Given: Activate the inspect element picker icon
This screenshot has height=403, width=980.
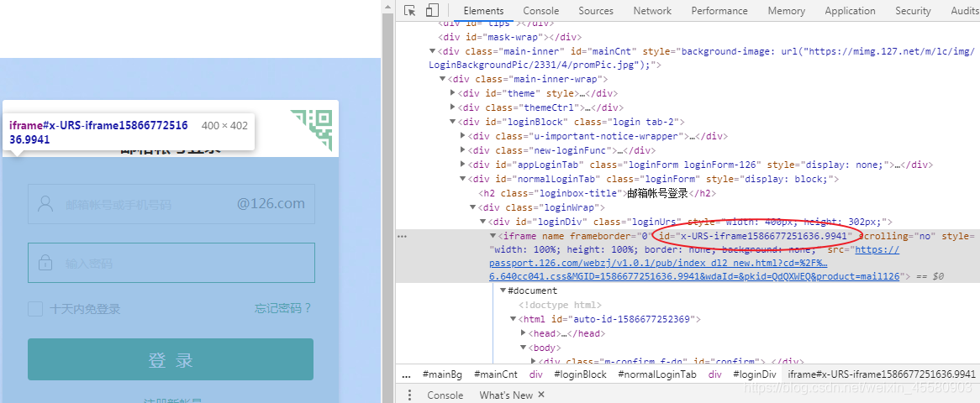Looking at the screenshot, I should (x=410, y=11).
